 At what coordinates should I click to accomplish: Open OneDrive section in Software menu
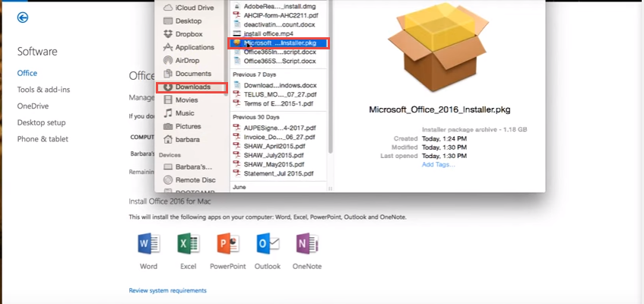[33, 106]
